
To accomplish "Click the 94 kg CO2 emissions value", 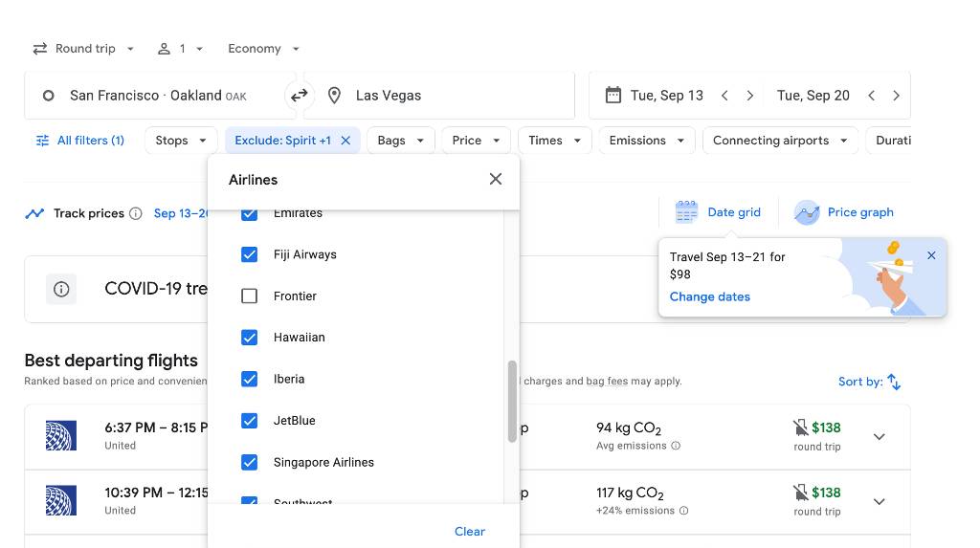I will (629, 428).
